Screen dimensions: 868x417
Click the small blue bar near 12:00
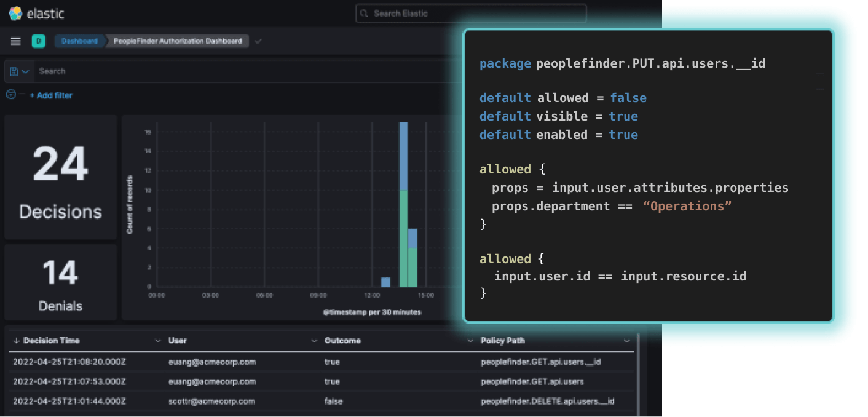[x=385, y=282]
